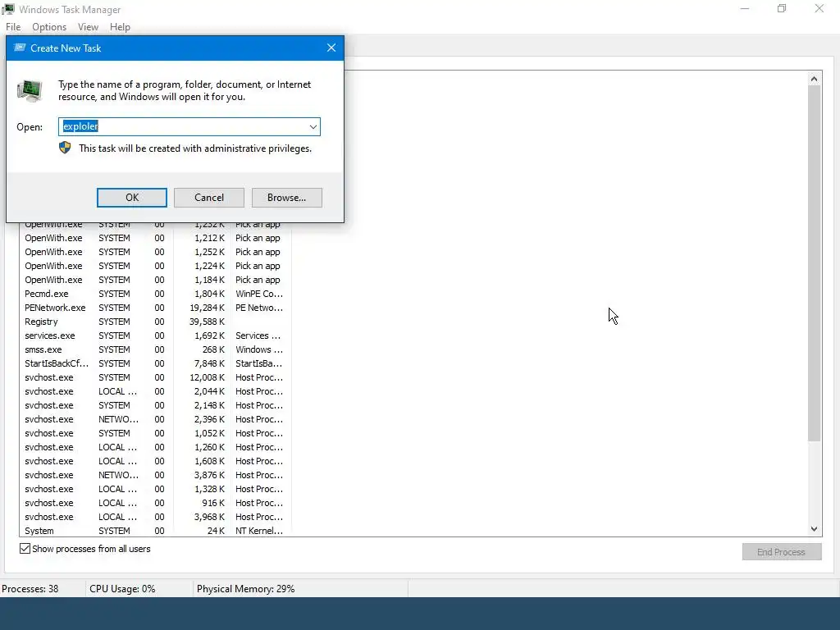This screenshot has height=630, width=840.
Task: Select the Registry process row
Action: (155, 322)
